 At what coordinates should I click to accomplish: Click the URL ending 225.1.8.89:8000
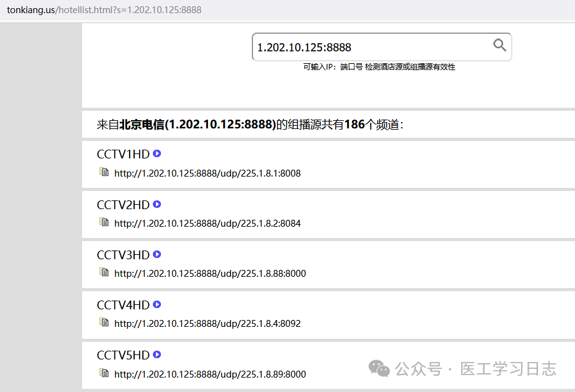pos(210,374)
